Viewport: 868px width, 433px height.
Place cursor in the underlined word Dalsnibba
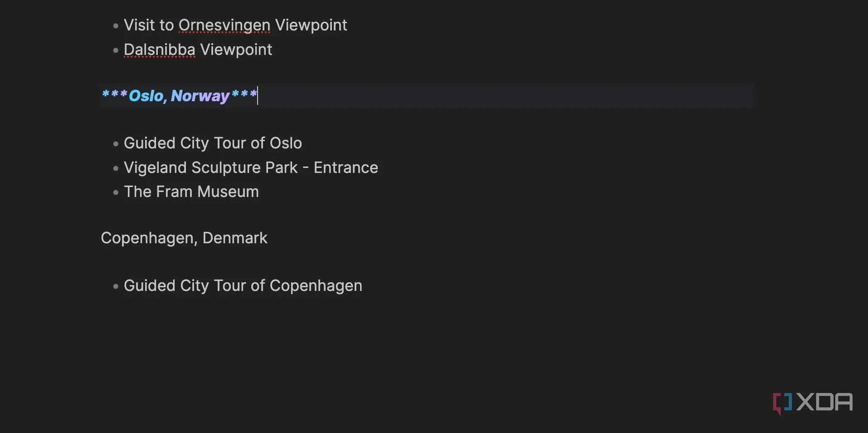pos(160,49)
